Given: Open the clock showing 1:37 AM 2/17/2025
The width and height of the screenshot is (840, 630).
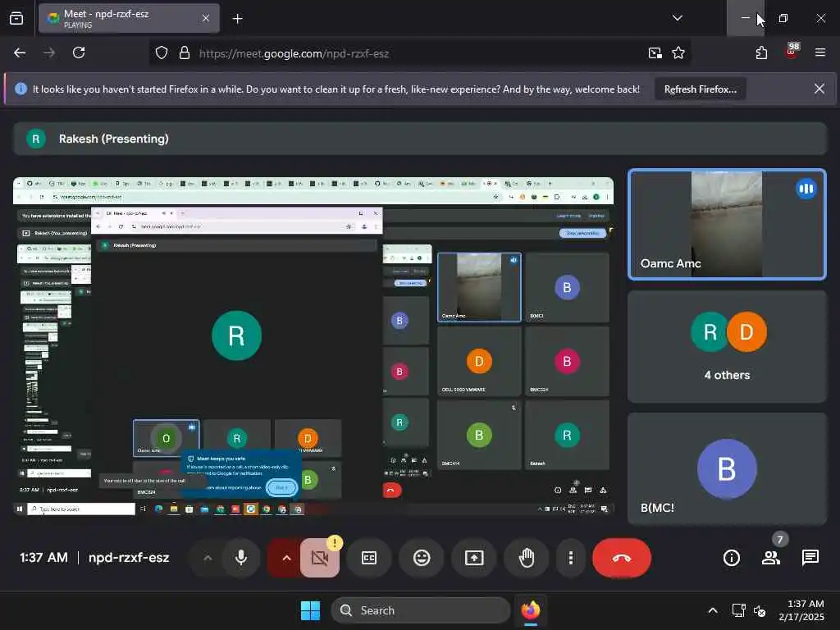Looking at the screenshot, I should [801, 610].
